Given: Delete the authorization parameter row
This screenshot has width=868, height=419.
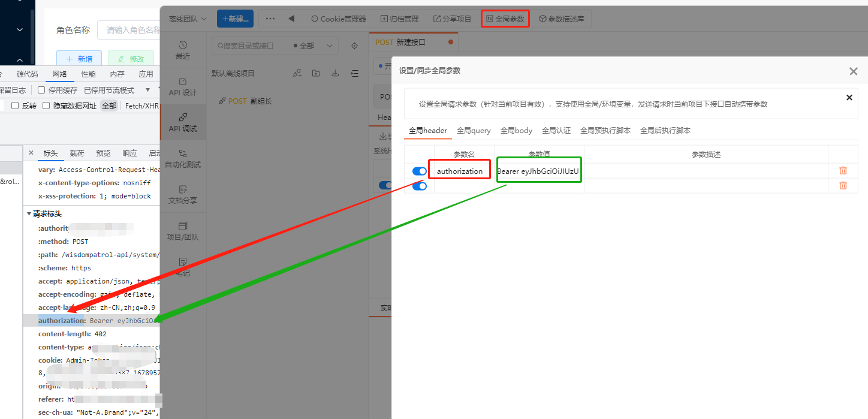Looking at the screenshot, I should (843, 171).
